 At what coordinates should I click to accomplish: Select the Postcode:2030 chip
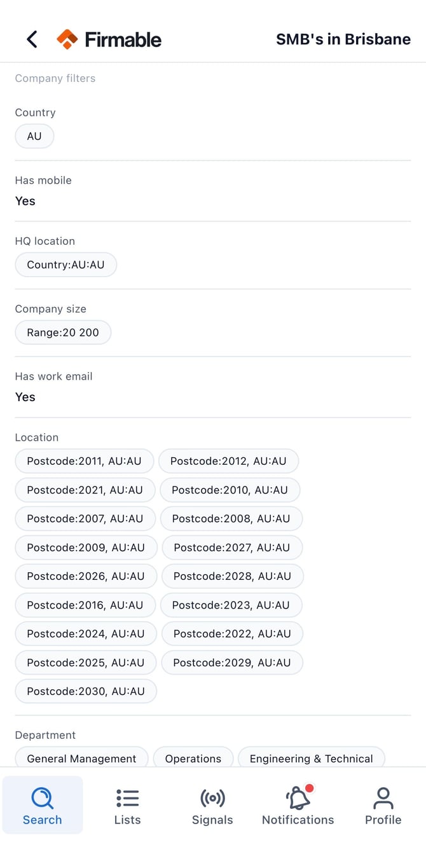86,691
